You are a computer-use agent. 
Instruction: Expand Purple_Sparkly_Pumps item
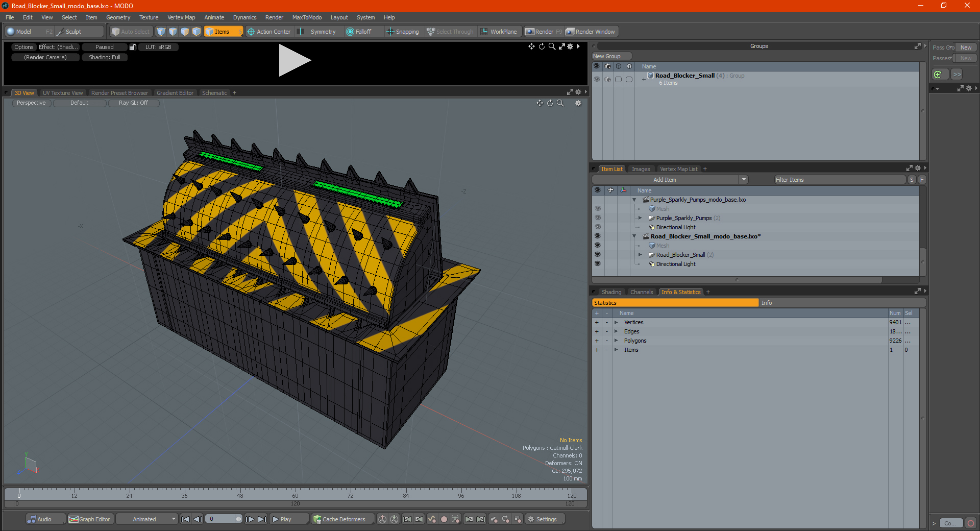(x=640, y=218)
